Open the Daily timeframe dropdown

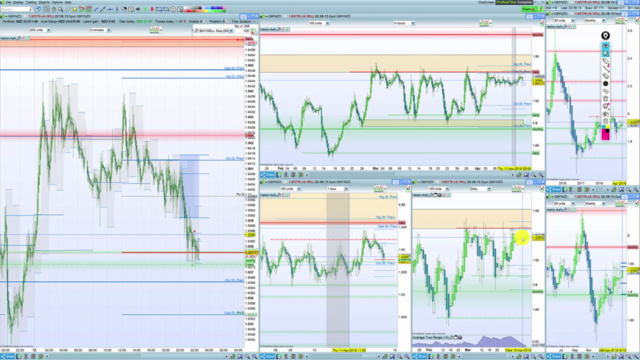[x=480, y=189]
